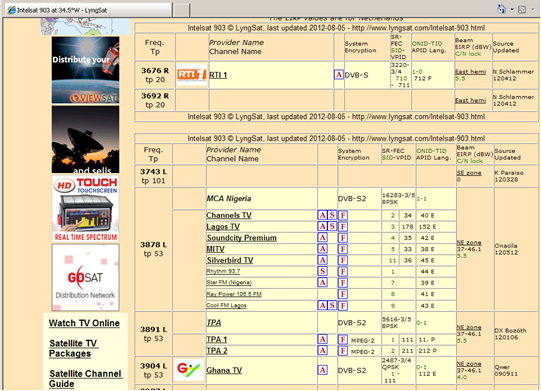Open the Silverbird TV link
Image resolution: width=541 pixels, height=391 pixels.
coord(230,260)
